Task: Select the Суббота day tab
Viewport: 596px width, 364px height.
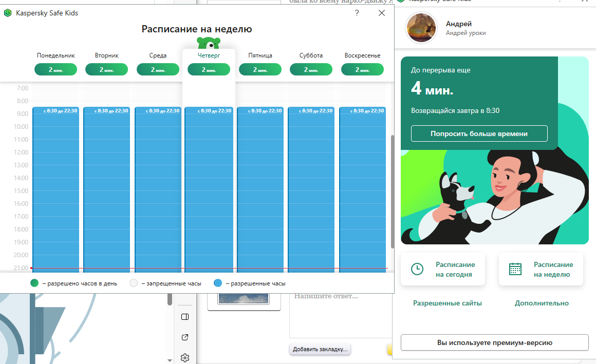Action: pyautogui.click(x=311, y=55)
